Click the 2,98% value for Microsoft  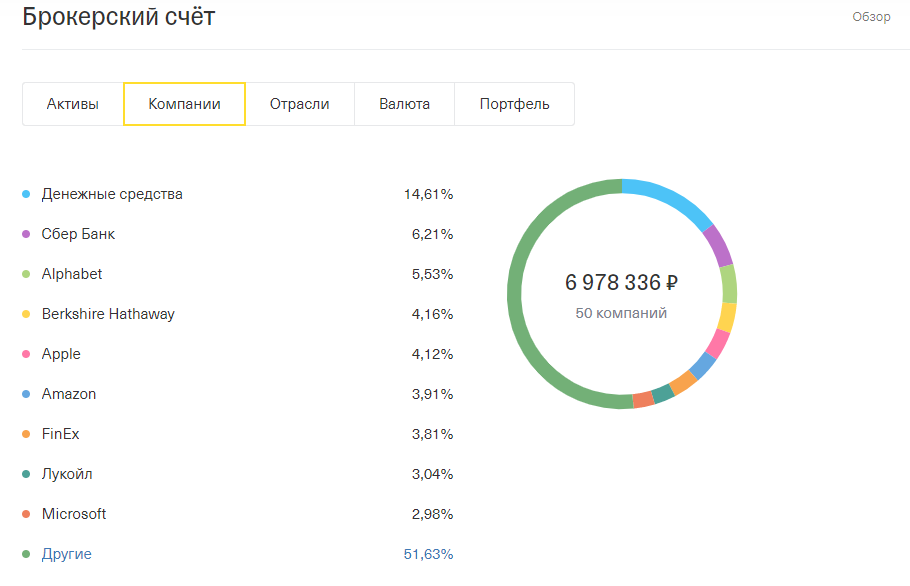coord(432,514)
